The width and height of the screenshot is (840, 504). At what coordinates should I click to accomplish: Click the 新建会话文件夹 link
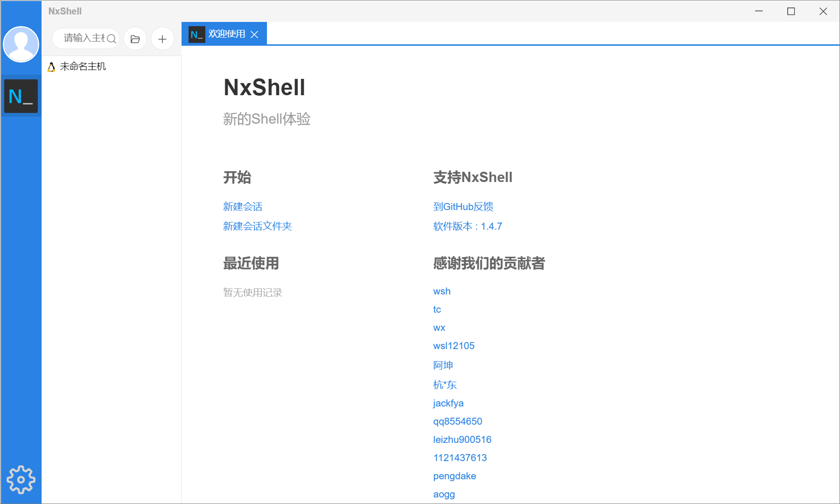point(257,226)
